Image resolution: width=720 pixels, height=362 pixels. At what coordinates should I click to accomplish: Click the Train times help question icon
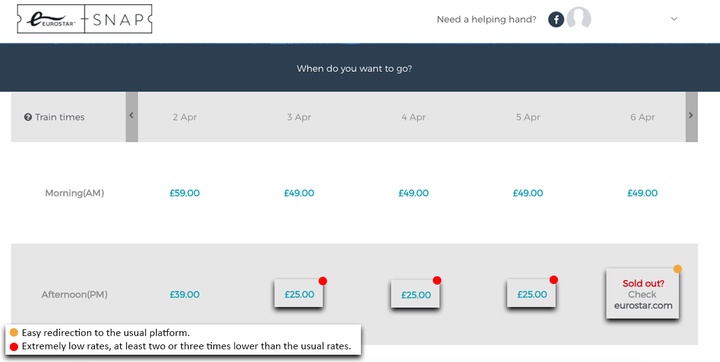tap(28, 117)
